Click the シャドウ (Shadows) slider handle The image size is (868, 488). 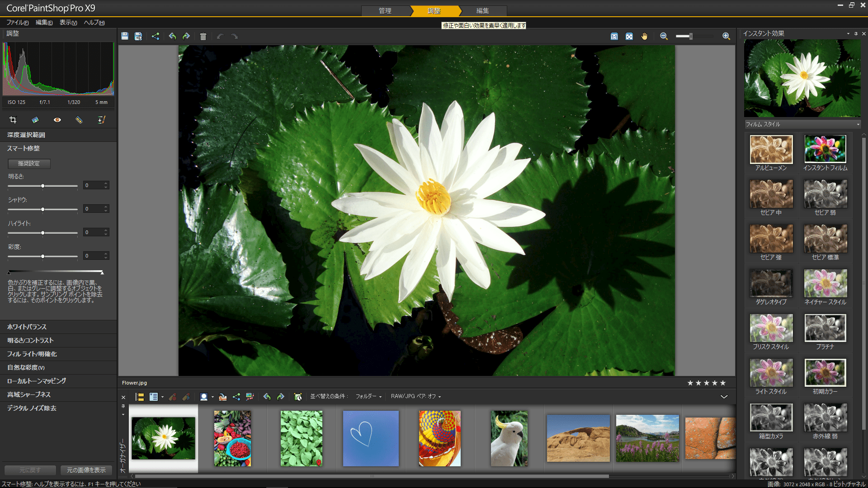coord(43,209)
